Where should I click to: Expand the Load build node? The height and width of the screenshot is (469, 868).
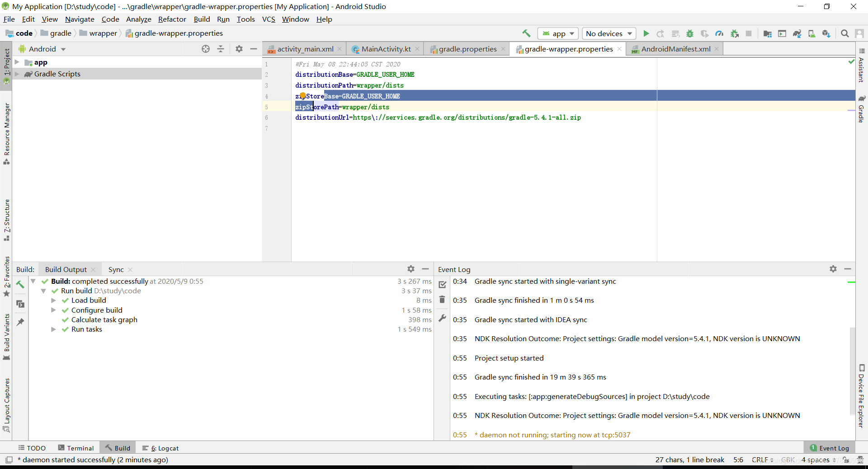click(x=53, y=300)
